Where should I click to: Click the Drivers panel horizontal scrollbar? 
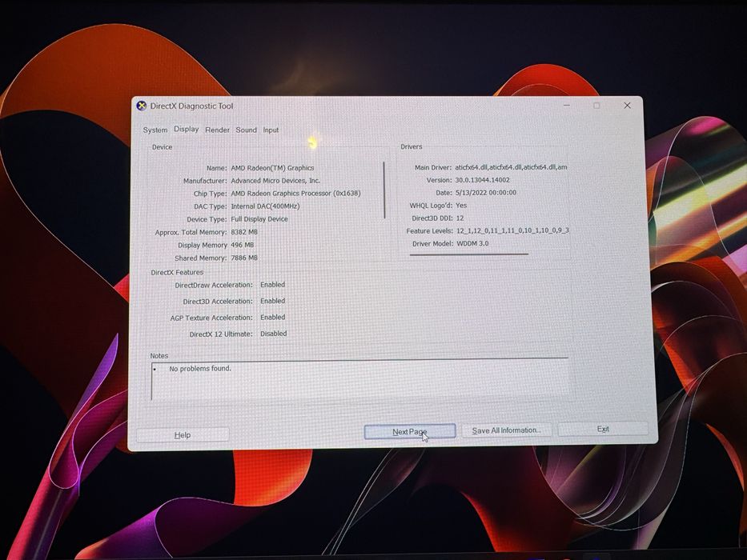coord(469,254)
